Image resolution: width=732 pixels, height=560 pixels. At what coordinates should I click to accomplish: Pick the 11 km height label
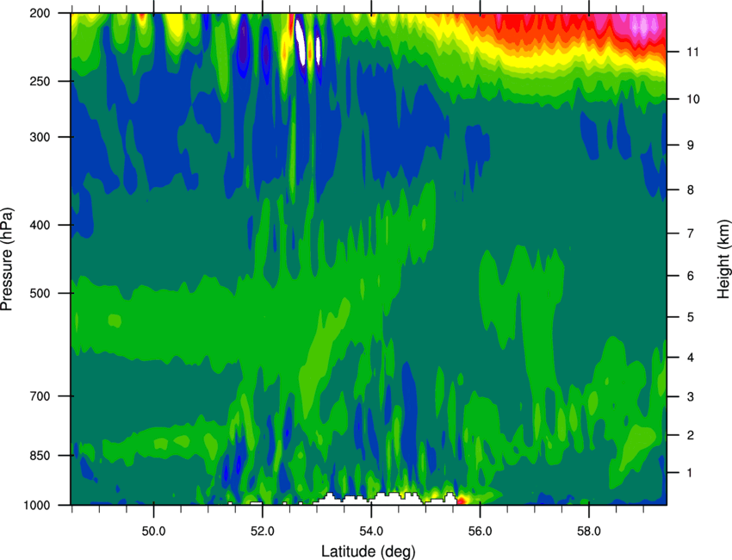coord(693,52)
